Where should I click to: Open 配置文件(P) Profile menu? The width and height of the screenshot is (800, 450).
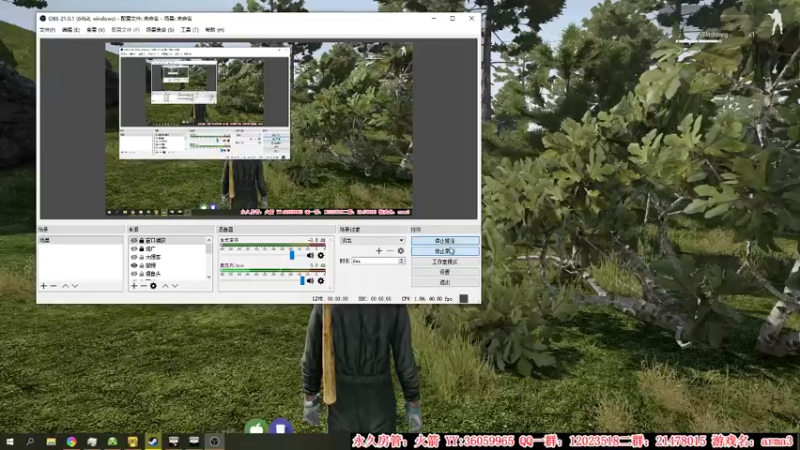126,30
